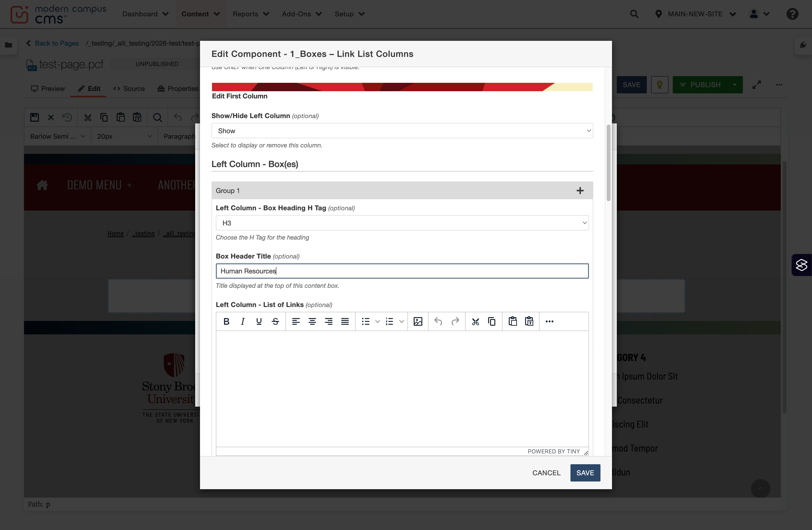Image resolution: width=812 pixels, height=530 pixels.
Task: Insert numbered list in modal editor
Action: [390, 321]
